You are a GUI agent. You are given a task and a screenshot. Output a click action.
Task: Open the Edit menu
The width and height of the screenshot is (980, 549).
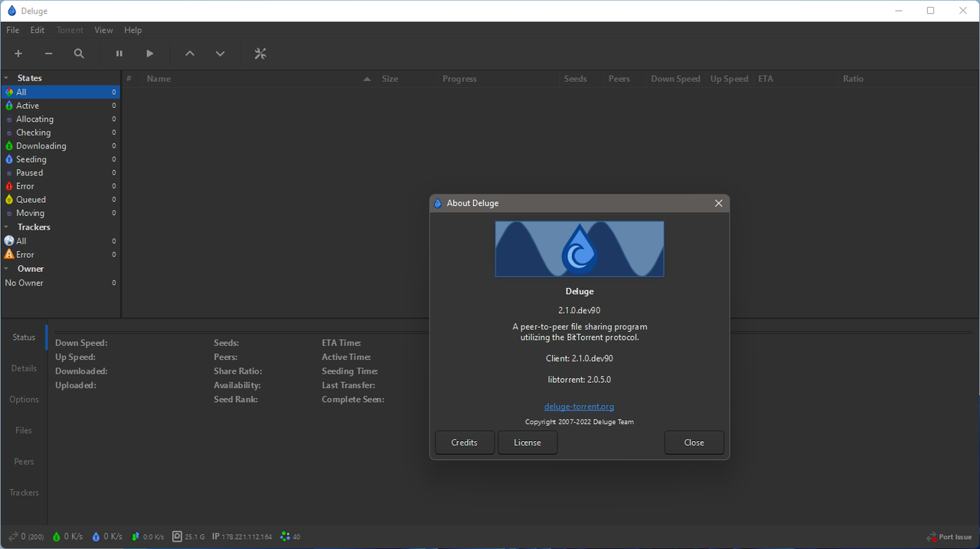click(38, 30)
